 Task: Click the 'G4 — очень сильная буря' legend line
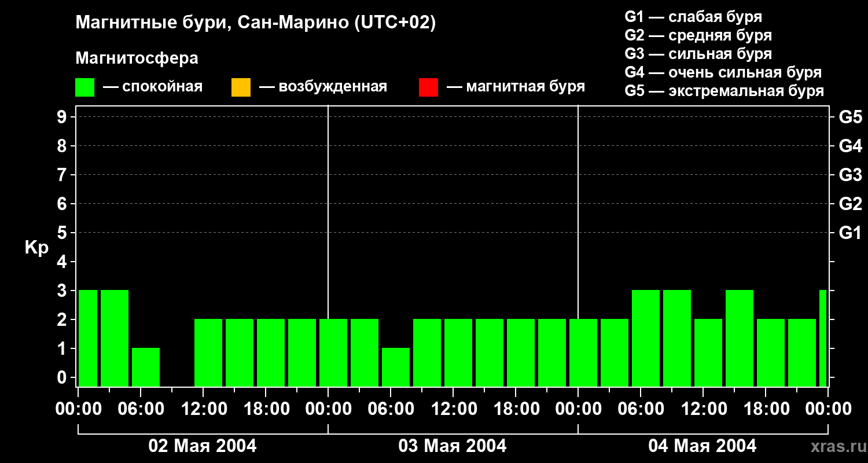coord(723,72)
